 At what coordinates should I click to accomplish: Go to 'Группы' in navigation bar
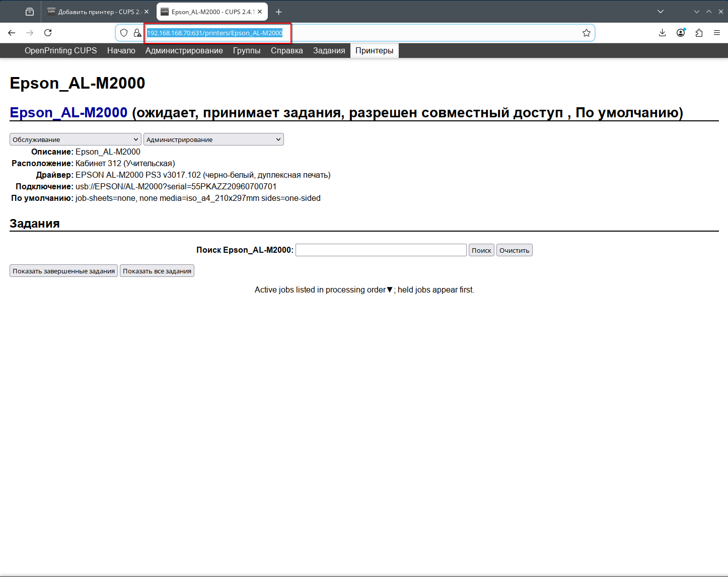tap(247, 50)
